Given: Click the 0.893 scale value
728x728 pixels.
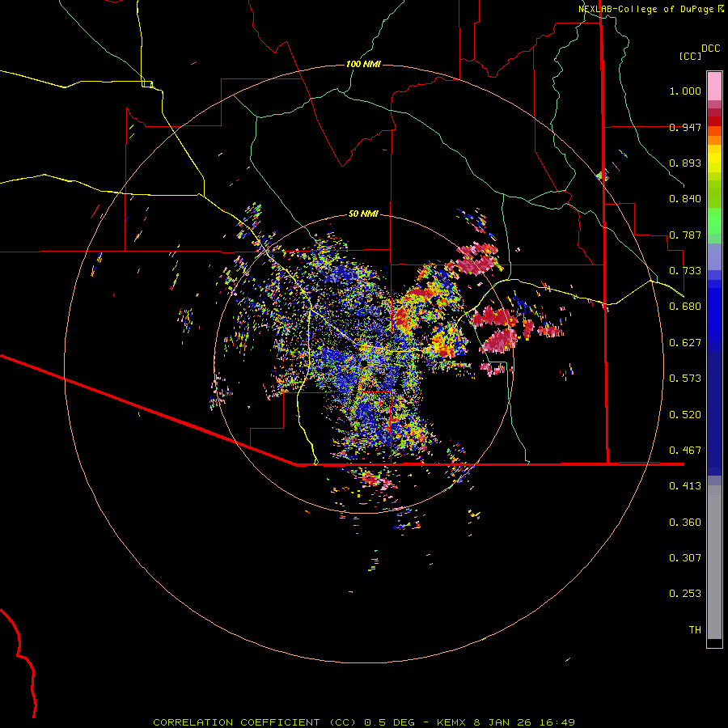Looking at the screenshot, I should point(685,163).
